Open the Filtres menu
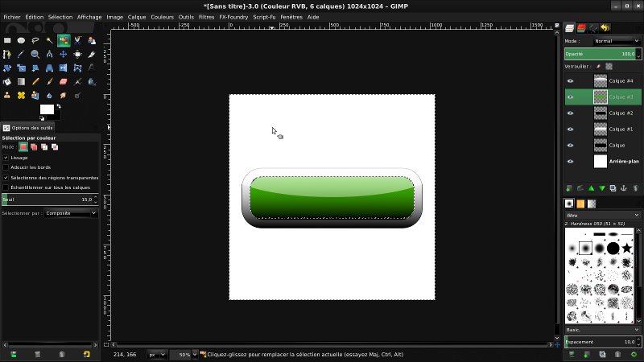Image resolution: width=644 pixels, height=362 pixels. 206,17
